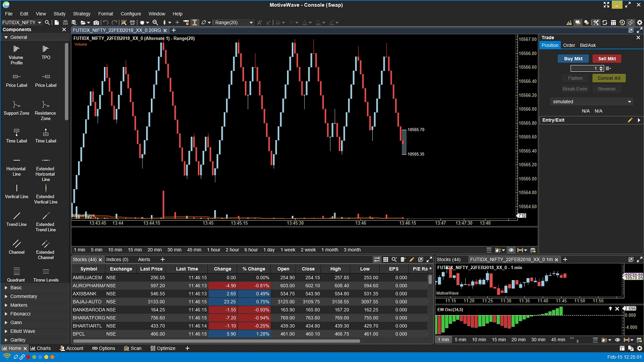The image size is (644, 362).
Task: Click the zoom out magnifier icon
Action: point(155,23)
